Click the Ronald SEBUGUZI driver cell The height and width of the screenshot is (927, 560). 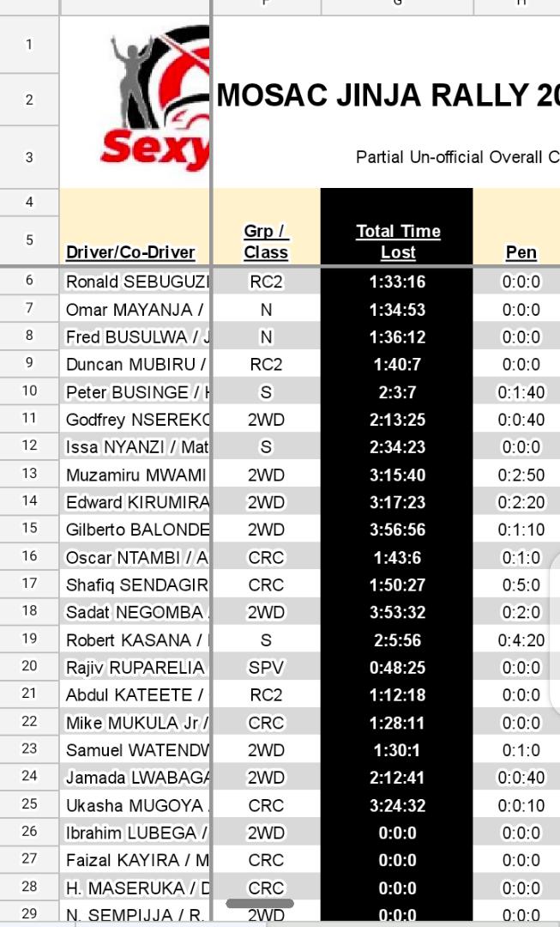tap(137, 282)
